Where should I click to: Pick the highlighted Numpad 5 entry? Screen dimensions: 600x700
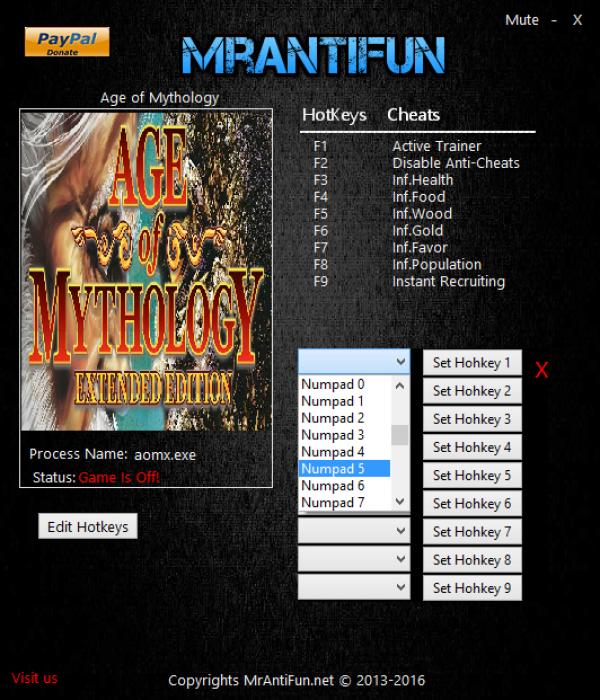coord(344,469)
